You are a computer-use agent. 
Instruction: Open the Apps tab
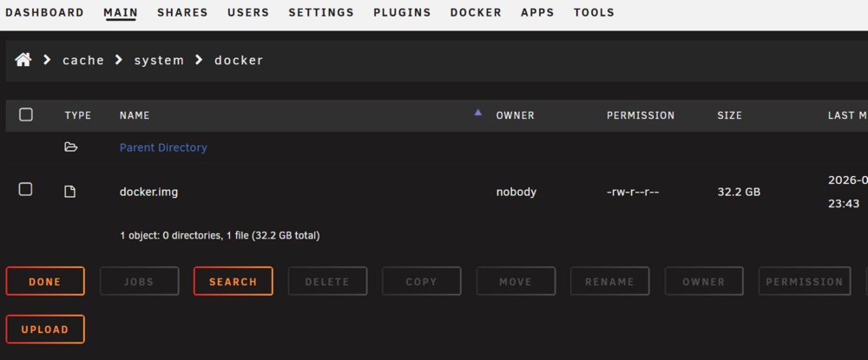(537, 12)
